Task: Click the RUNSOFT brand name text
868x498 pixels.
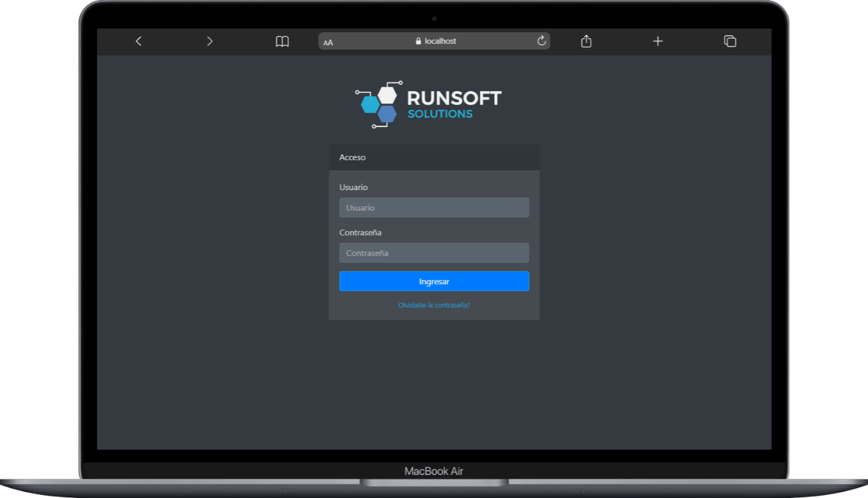Action: point(454,98)
